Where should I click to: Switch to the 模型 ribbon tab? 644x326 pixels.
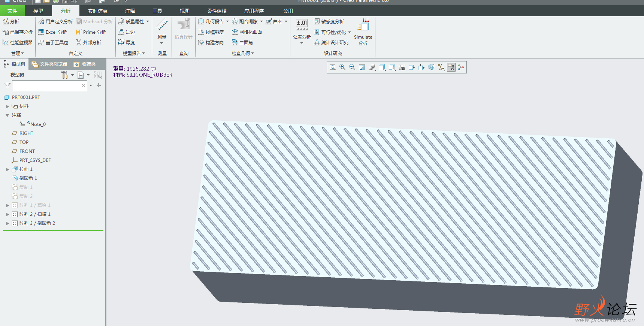coord(38,11)
